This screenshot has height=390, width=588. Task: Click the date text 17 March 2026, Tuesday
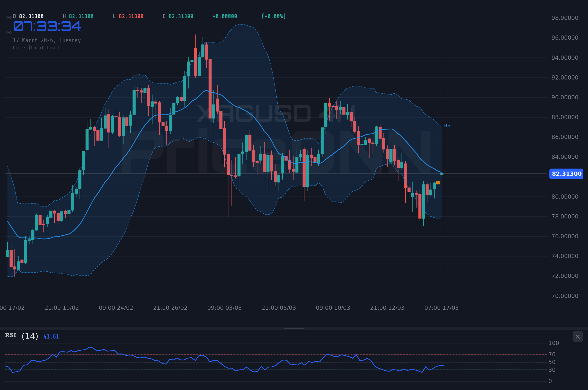point(47,40)
